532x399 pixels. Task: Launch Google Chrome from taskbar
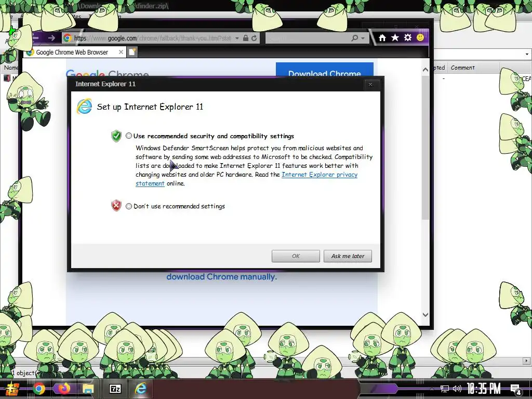(38, 389)
